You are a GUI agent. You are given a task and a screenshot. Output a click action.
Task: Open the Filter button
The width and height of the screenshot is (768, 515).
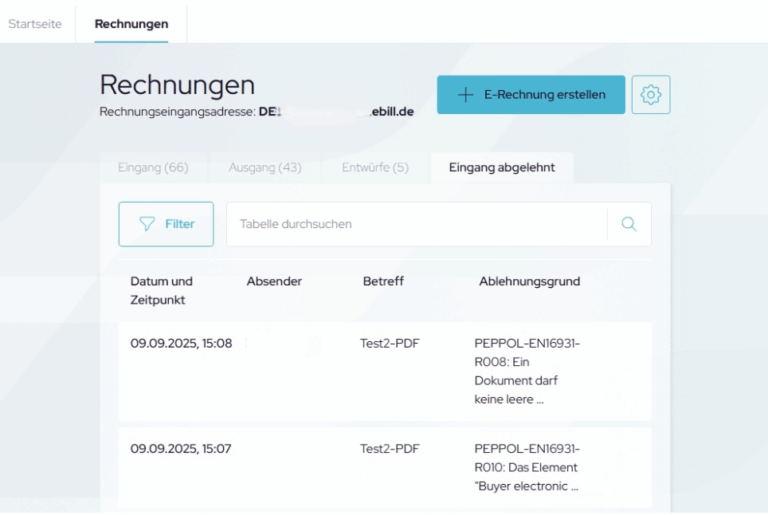click(166, 224)
